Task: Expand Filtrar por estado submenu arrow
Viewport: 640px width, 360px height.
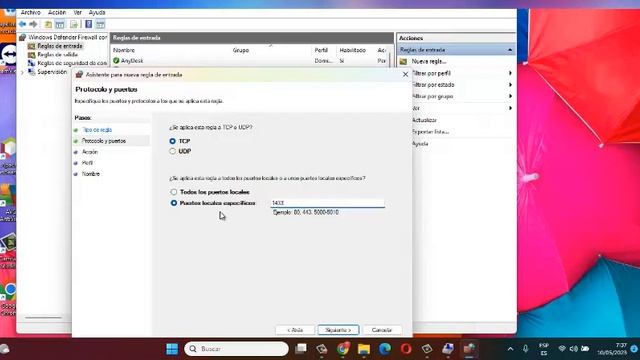Action: point(510,84)
